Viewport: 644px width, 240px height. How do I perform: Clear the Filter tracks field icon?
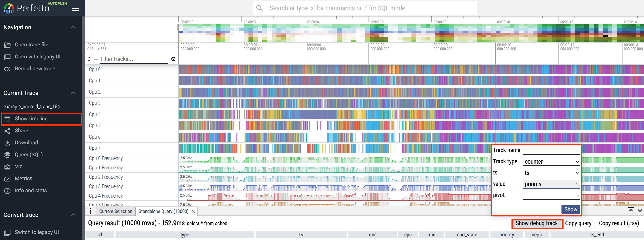click(x=173, y=59)
